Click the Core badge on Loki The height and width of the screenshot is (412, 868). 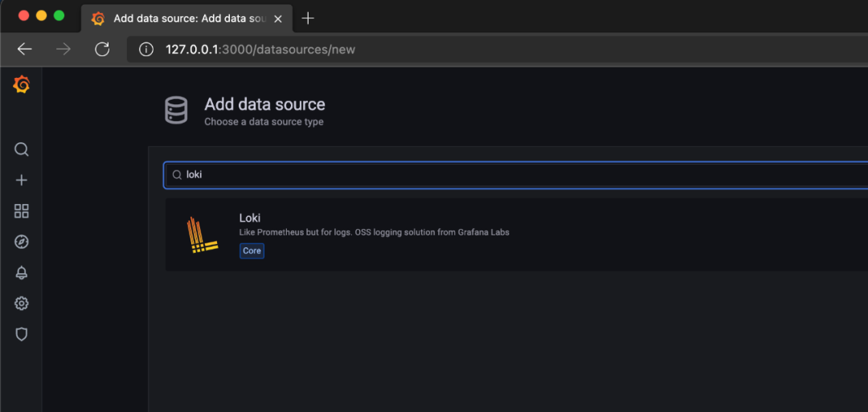click(x=252, y=251)
